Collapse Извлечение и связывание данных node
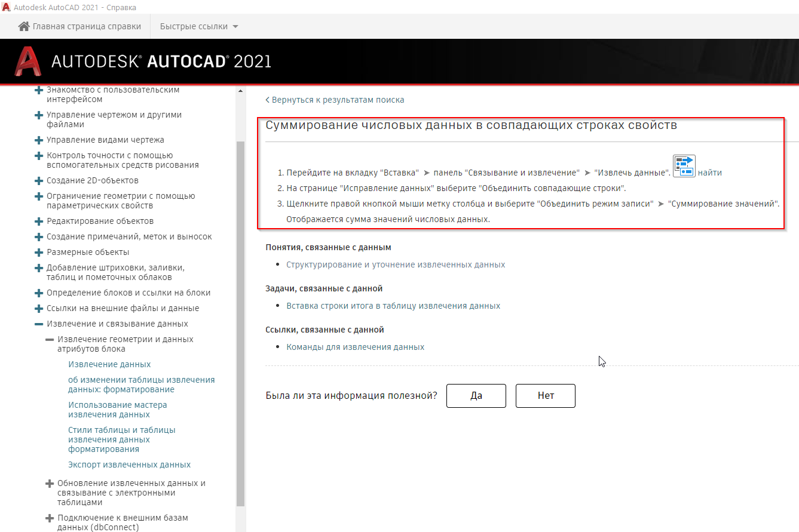Image resolution: width=799 pixels, height=532 pixels. [x=39, y=324]
